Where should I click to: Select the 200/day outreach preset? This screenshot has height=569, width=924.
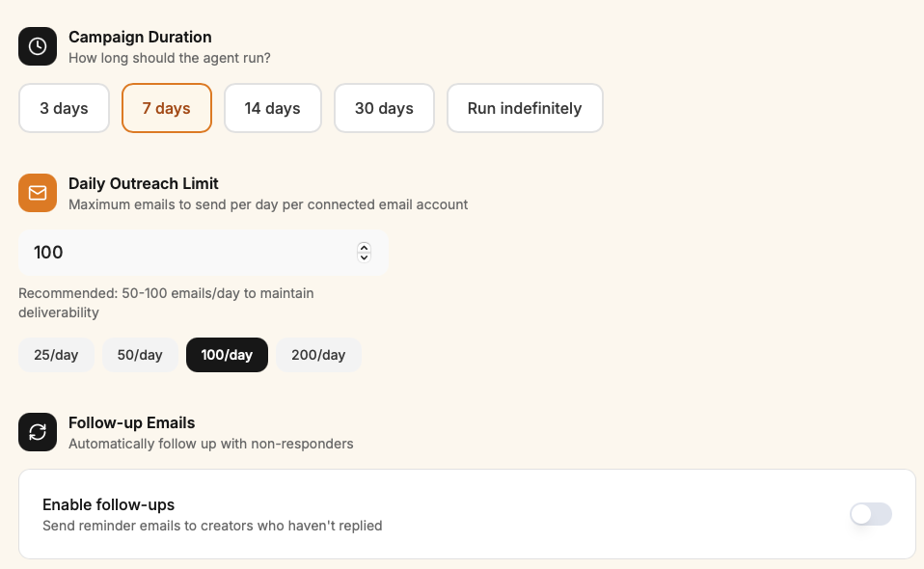tap(318, 355)
